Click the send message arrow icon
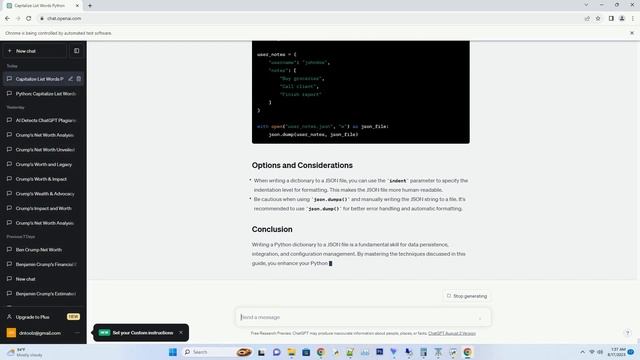The width and height of the screenshot is (640, 360). point(480,318)
